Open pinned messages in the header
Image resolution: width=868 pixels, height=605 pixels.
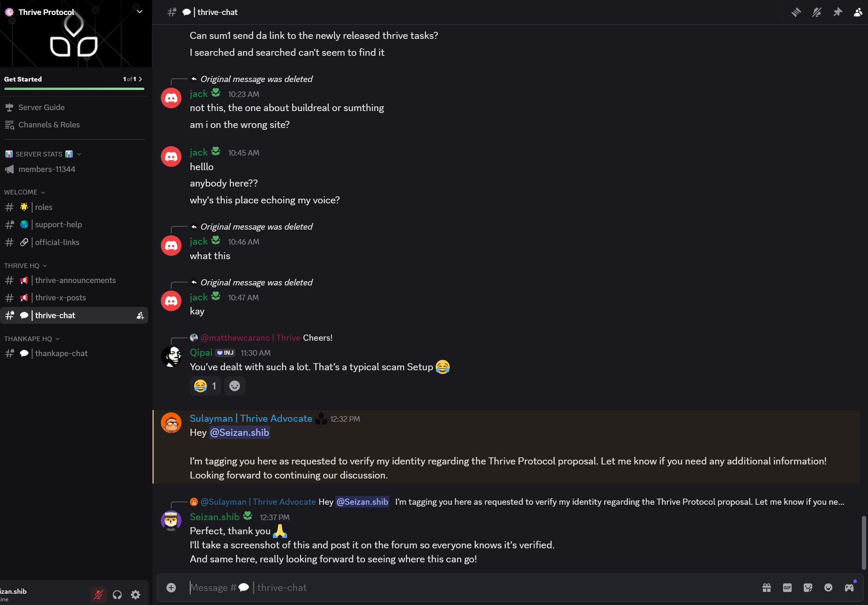pos(838,12)
